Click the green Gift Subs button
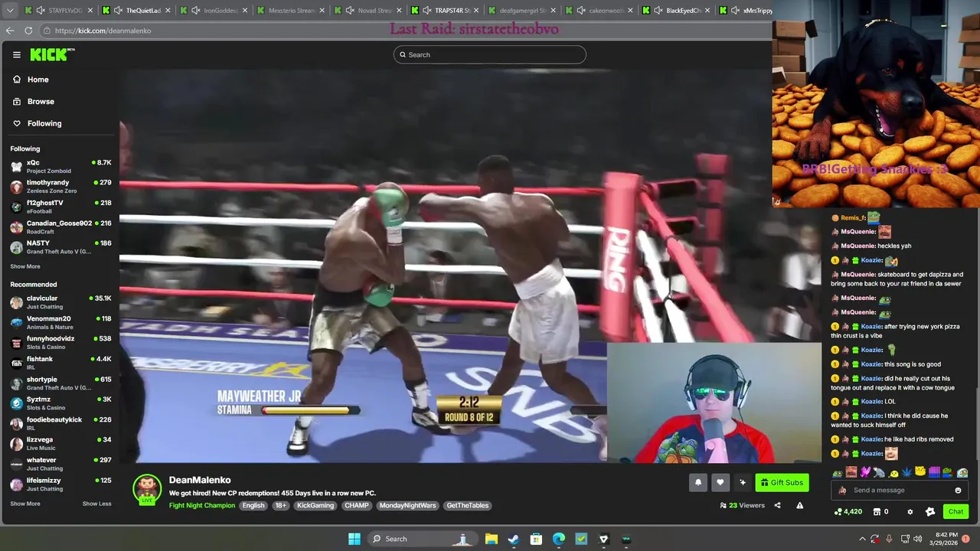This screenshot has width=980, height=551. point(782,482)
